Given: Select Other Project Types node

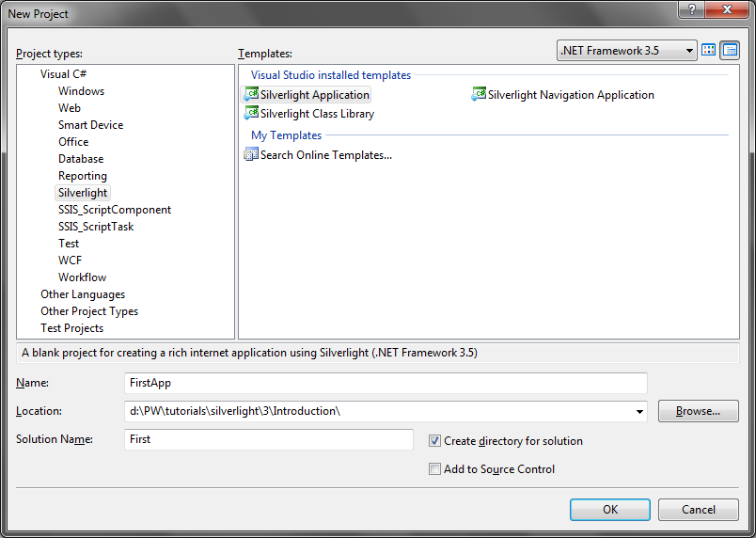Looking at the screenshot, I should click(89, 311).
